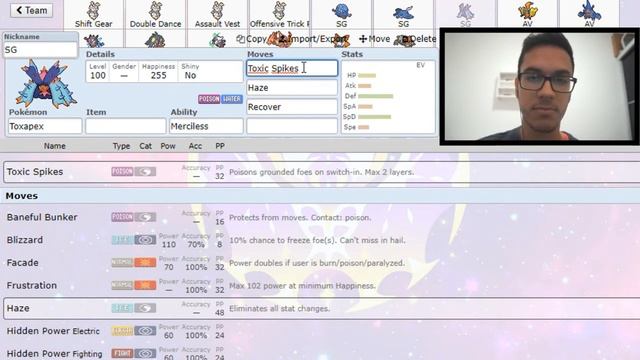This screenshot has height=360, width=640.
Task: Click special category icon in Blizzard row
Action: pos(145,240)
